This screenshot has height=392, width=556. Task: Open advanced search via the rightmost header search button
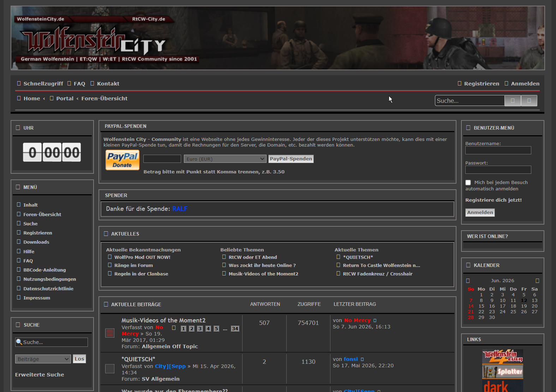coord(529,101)
